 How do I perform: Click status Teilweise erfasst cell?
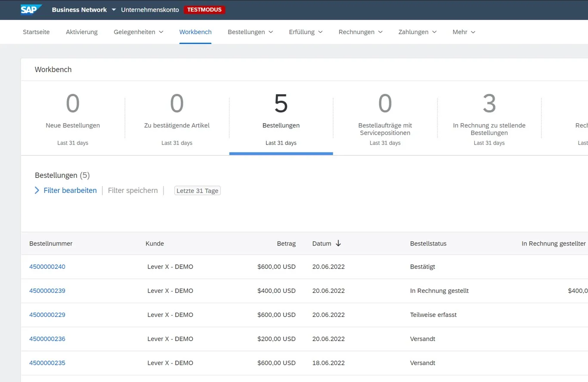[433, 315]
